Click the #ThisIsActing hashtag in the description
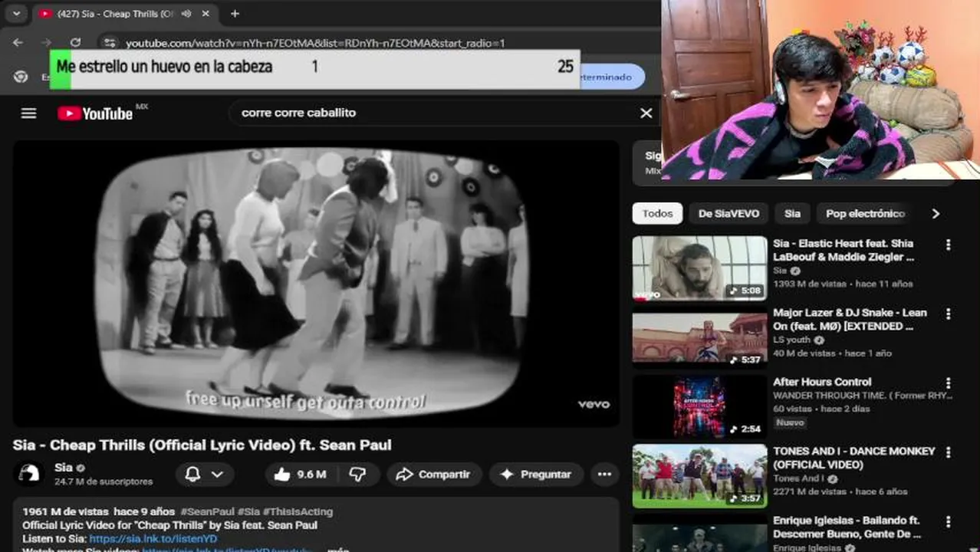980x552 pixels. 298,511
